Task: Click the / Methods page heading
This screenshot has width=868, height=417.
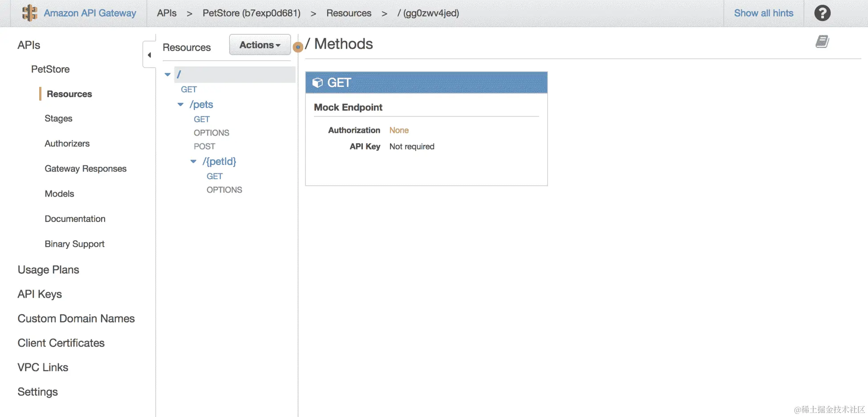Action: click(339, 44)
